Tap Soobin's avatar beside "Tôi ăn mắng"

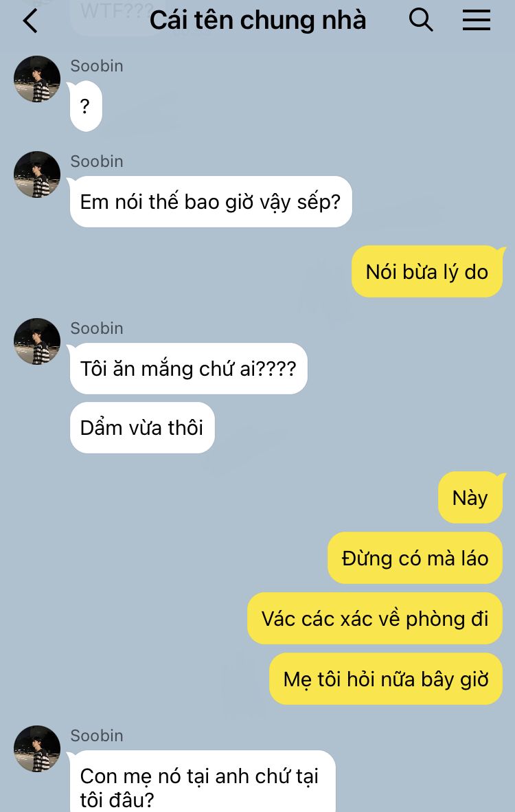[x=37, y=341]
